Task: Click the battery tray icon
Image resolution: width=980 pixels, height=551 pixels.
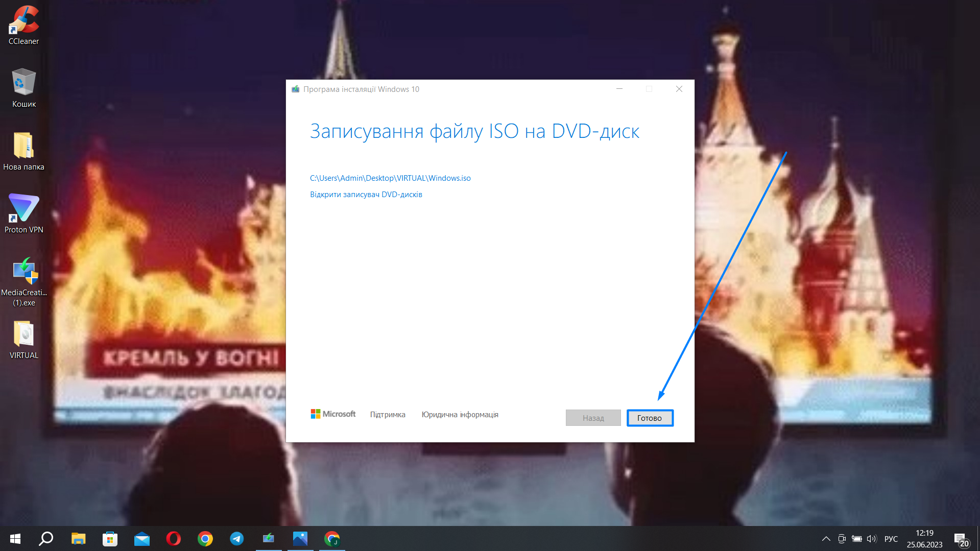Action: 857,539
